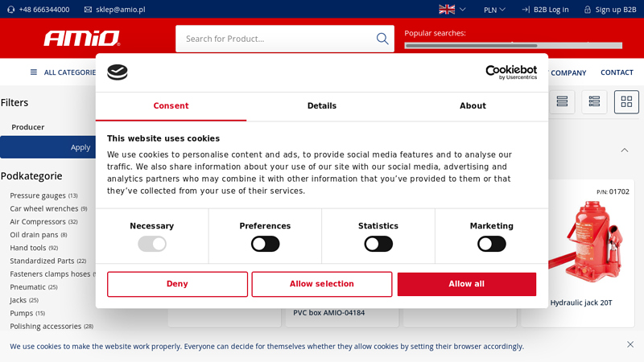Select the detailed list view icon
Screen dimensions: 644x362
(594, 102)
